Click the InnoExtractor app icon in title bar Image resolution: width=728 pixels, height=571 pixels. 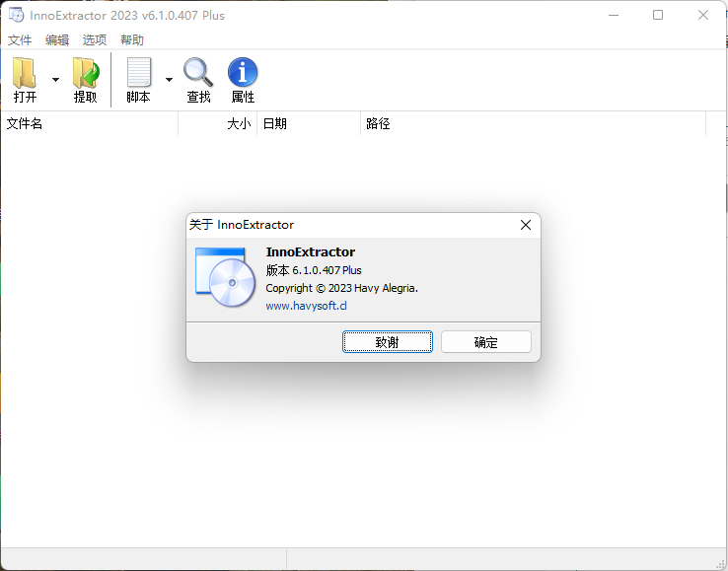click(16, 15)
